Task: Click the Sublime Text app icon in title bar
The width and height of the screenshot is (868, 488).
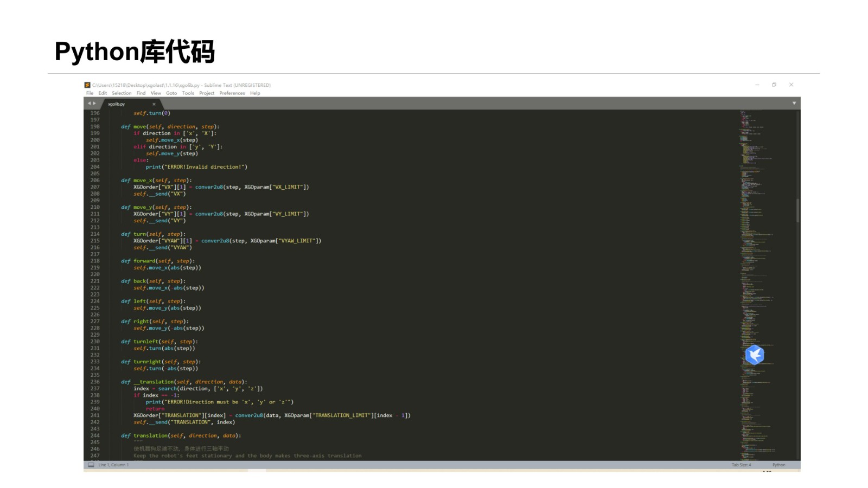Action: tap(87, 85)
